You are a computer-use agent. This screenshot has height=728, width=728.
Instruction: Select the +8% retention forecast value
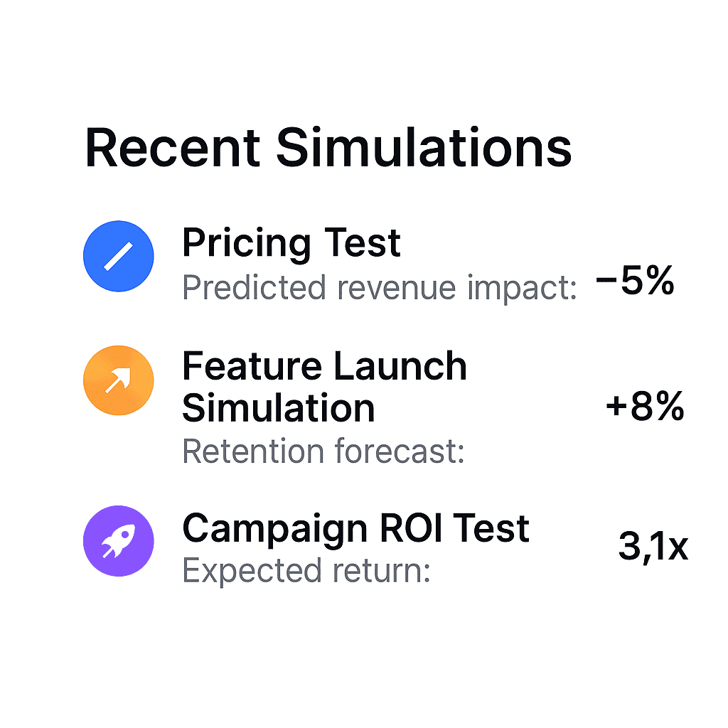[645, 407]
